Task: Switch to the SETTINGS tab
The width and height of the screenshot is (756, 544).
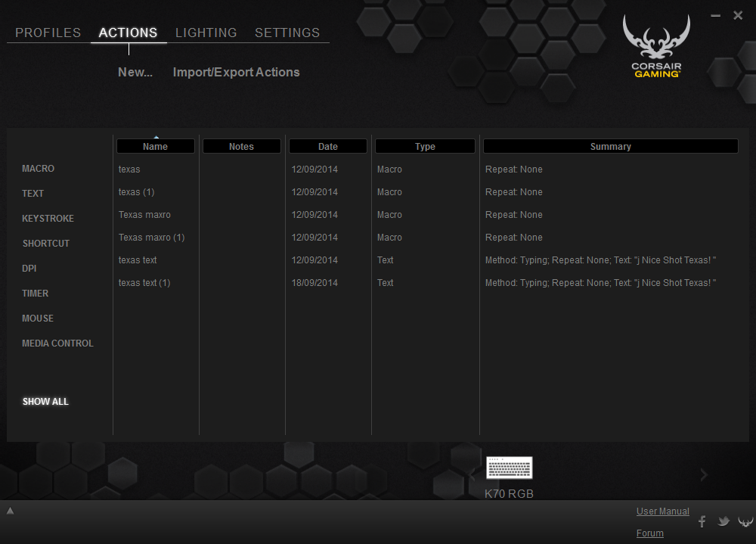Action: coord(287,33)
